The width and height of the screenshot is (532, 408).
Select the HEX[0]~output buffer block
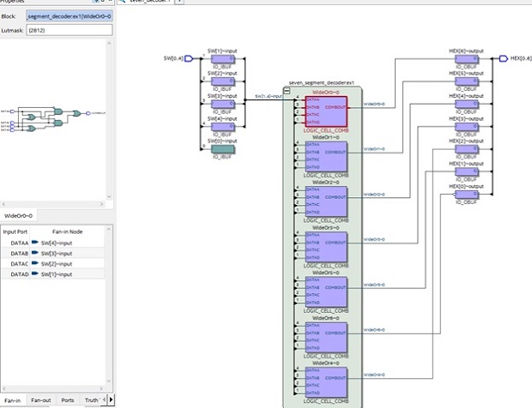point(465,193)
